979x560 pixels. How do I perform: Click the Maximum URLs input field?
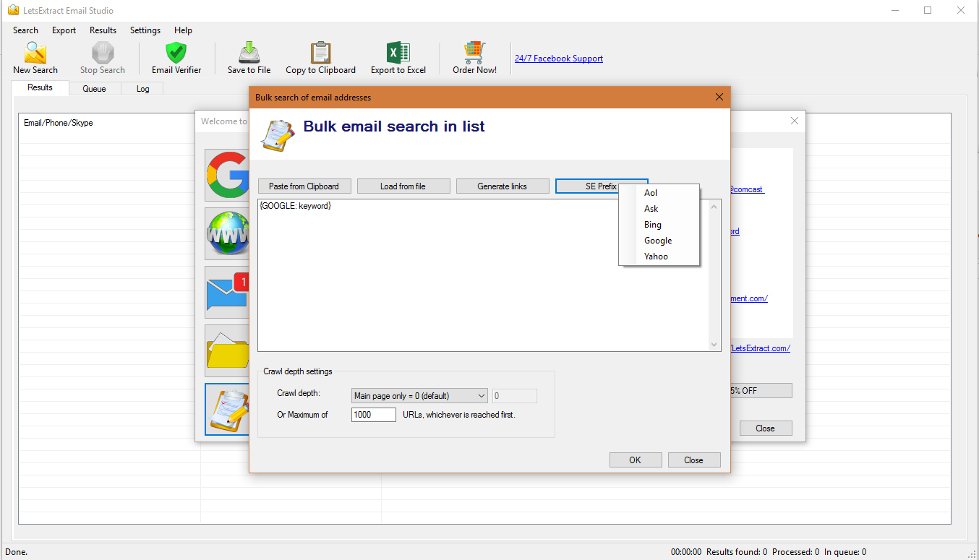[x=374, y=415]
